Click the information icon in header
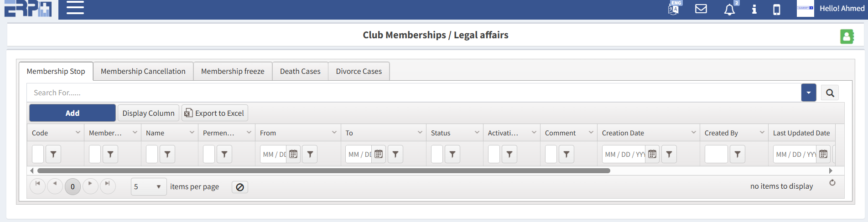 click(x=754, y=9)
